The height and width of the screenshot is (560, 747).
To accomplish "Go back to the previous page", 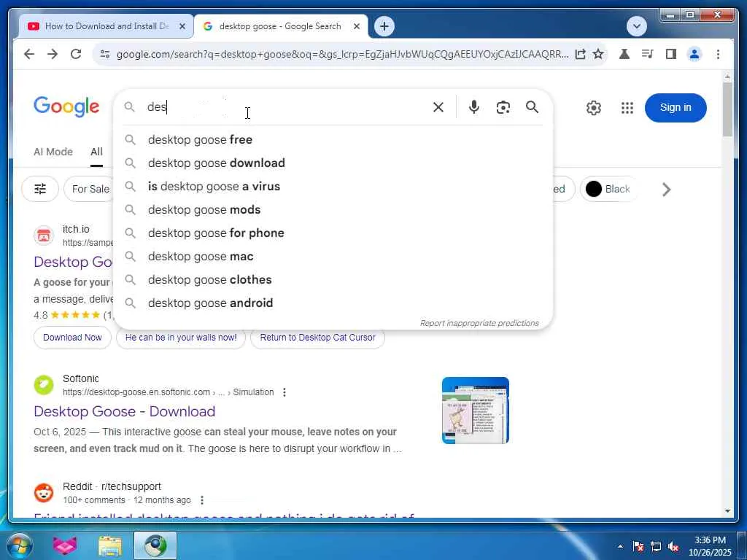I will click(29, 54).
